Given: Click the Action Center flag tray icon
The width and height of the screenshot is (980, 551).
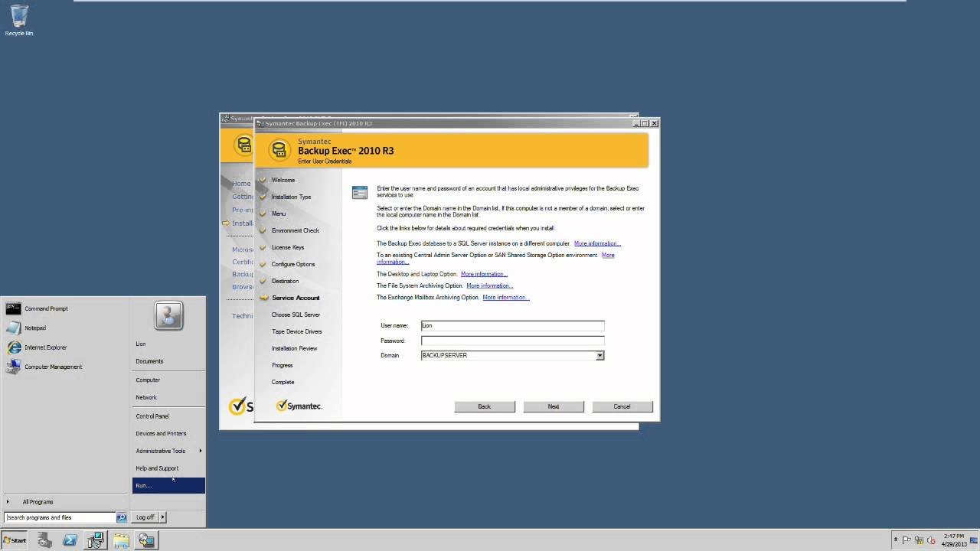Looking at the screenshot, I should pos(908,540).
